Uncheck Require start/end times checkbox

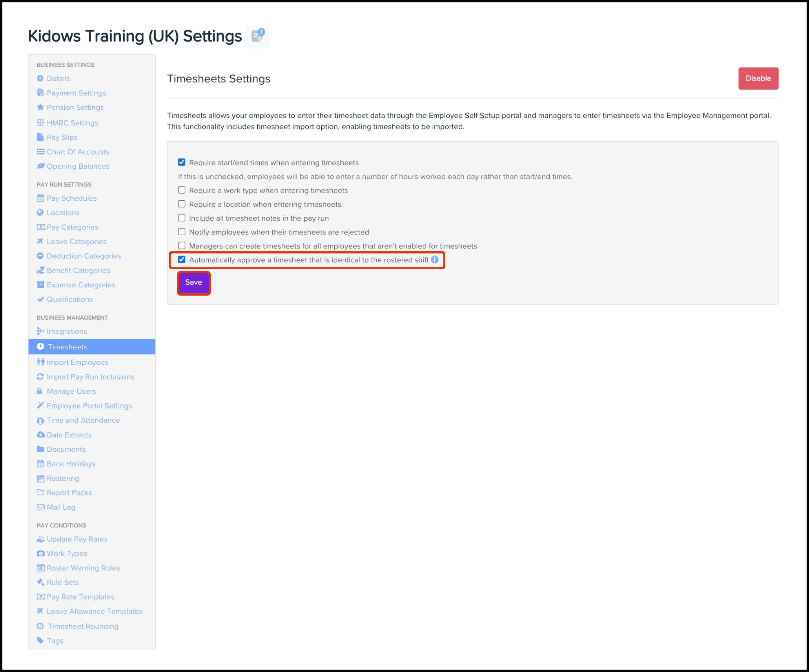tap(182, 162)
